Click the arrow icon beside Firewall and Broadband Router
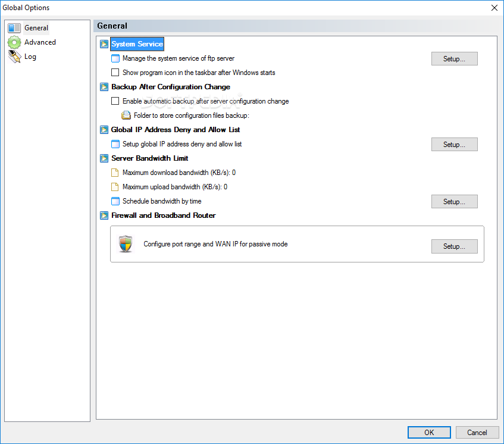 (x=104, y=215)
